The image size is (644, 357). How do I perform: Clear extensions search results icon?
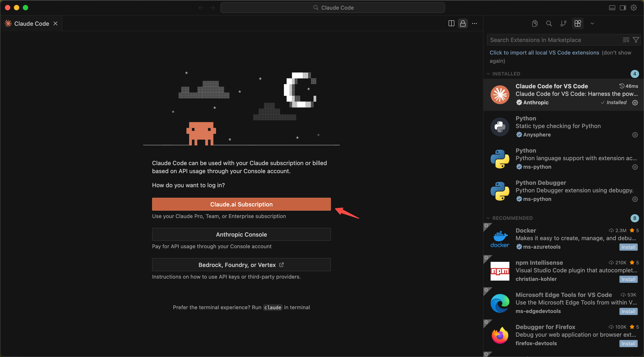(626, 40)
